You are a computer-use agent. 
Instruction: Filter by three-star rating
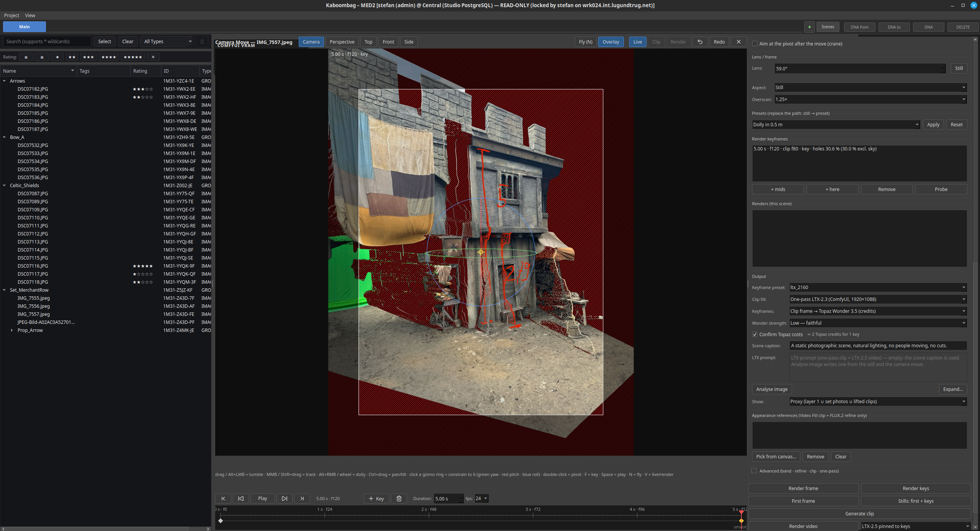point(88,57)
